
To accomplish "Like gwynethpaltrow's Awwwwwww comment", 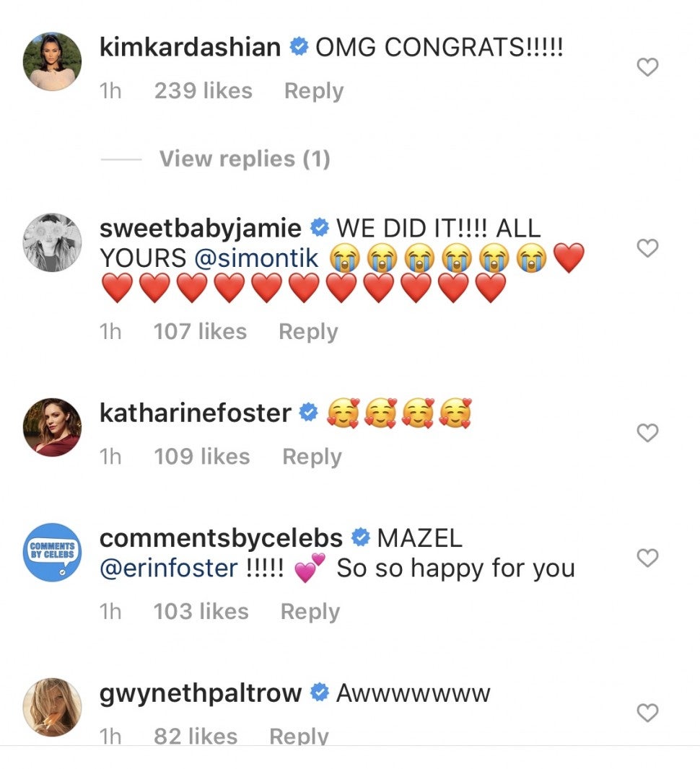I will 647,713.
